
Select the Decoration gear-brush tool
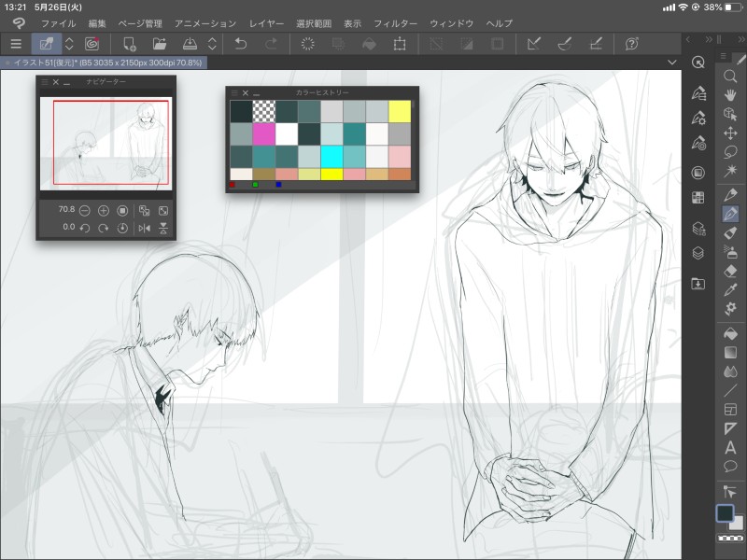[x=730, y=309]
